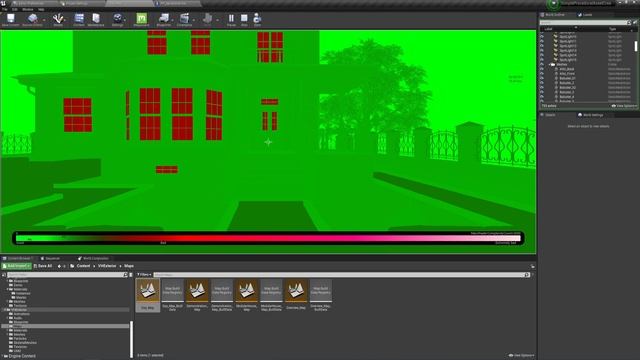Click the Settings toolbar icon
The image size is (640, 360).
tap(117, 18)
